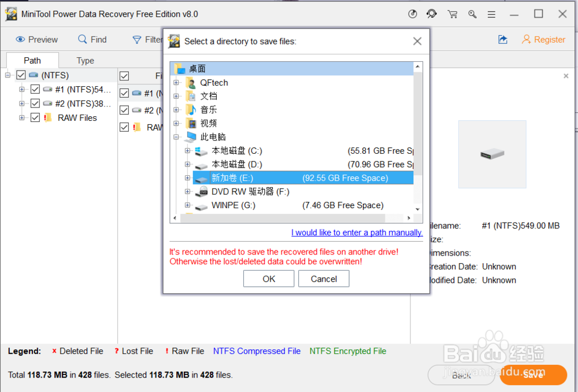The width and height of the screenshot is (578, 392).
Task: Click the export scan result icon
Action: pyautogui.click(x=503, y=39)
